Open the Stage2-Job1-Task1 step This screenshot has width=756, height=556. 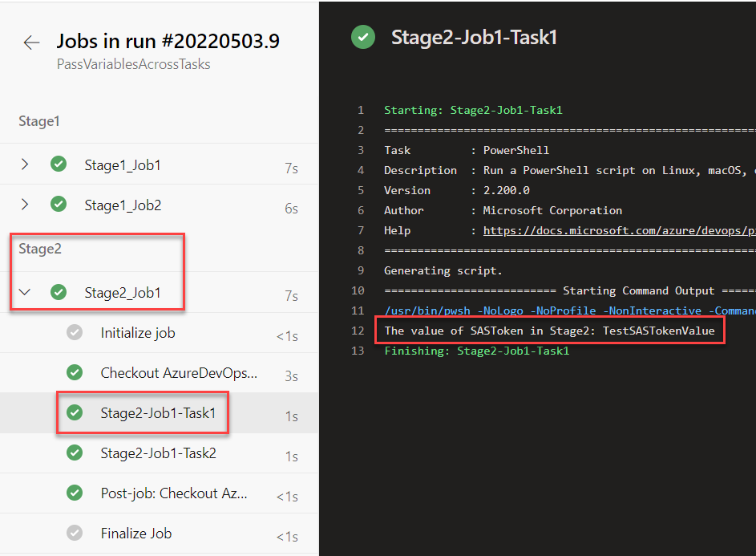point(159,412)
